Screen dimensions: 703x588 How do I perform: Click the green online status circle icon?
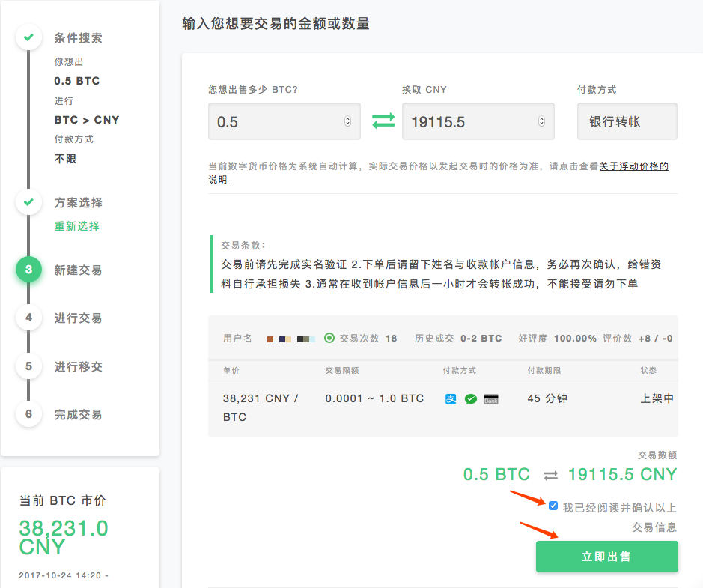click(x=329, y=338)
